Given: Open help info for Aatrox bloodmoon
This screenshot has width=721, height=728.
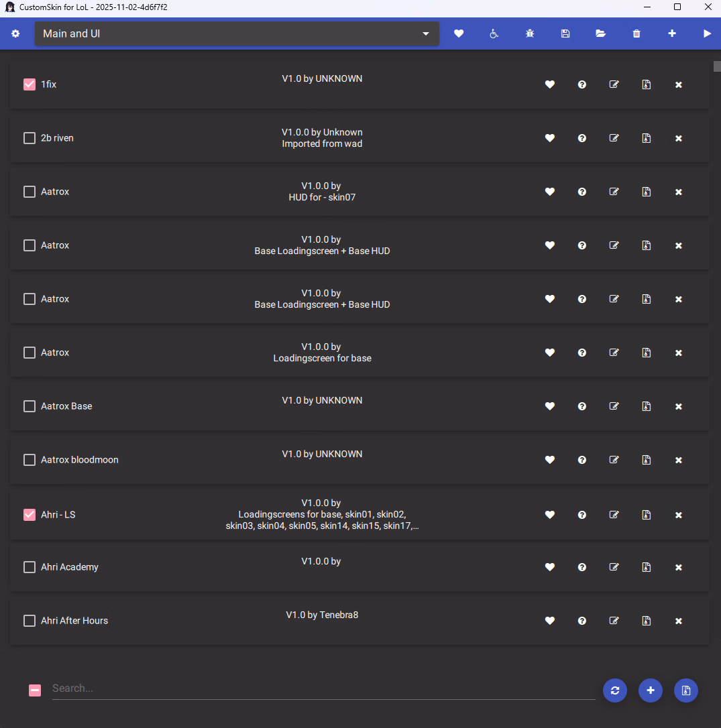Looking at the screenshot, I should pos(582,460).
